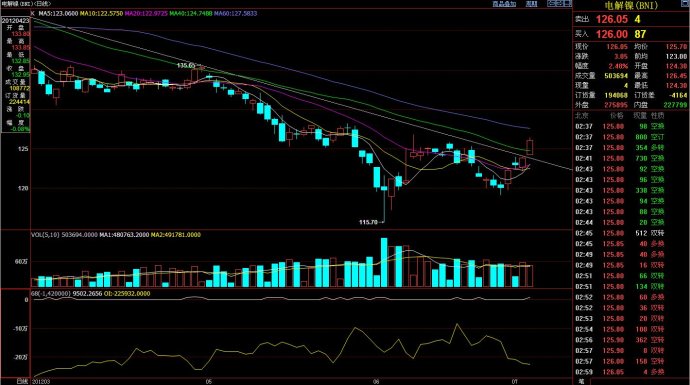
Task: Click the 收盘 132.95 value in info box
Action: [21, 75]
